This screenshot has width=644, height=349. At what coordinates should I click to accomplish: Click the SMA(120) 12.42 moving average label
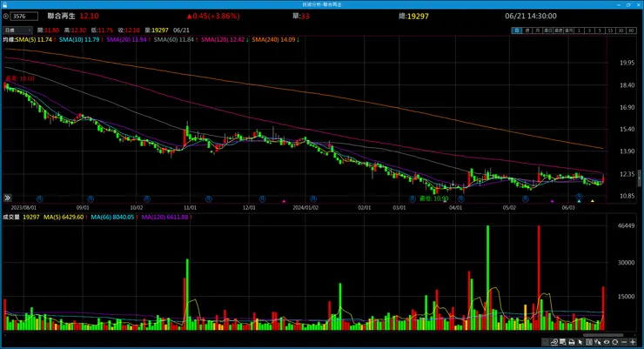[223, 40]
